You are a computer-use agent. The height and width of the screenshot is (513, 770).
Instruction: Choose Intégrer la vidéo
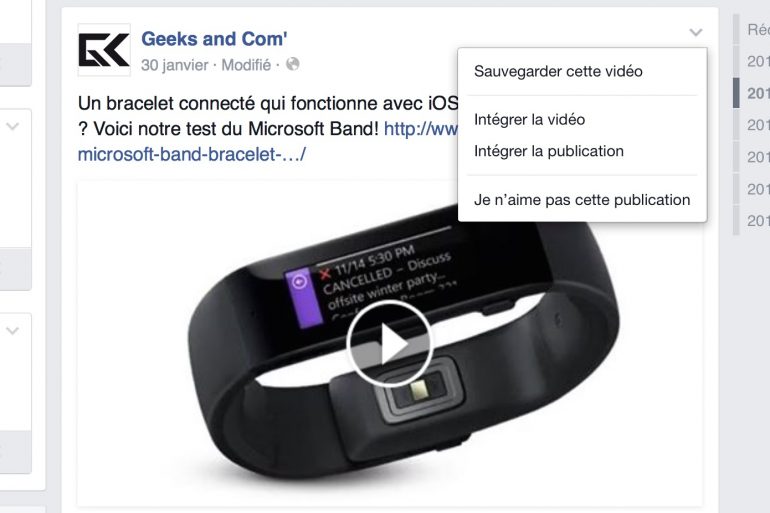(x=529, y=119)
